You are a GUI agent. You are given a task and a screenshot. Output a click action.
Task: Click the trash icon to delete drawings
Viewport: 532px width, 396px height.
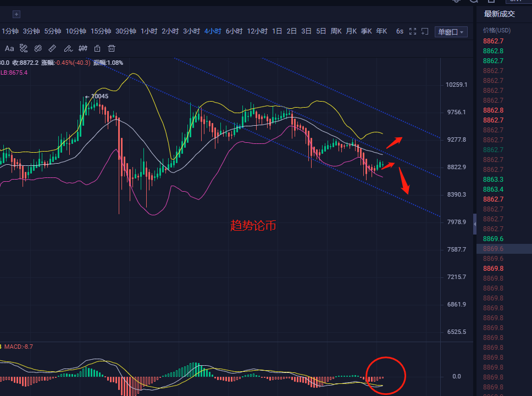[x=112, y=48]
